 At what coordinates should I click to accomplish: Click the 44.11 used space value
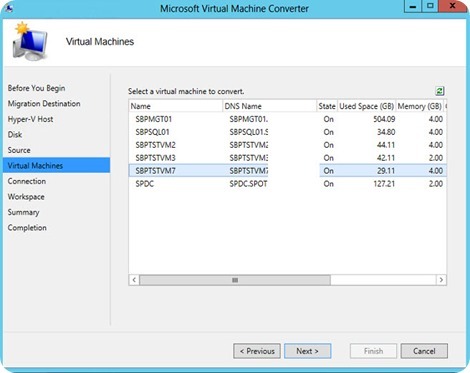tap(386, 145)
